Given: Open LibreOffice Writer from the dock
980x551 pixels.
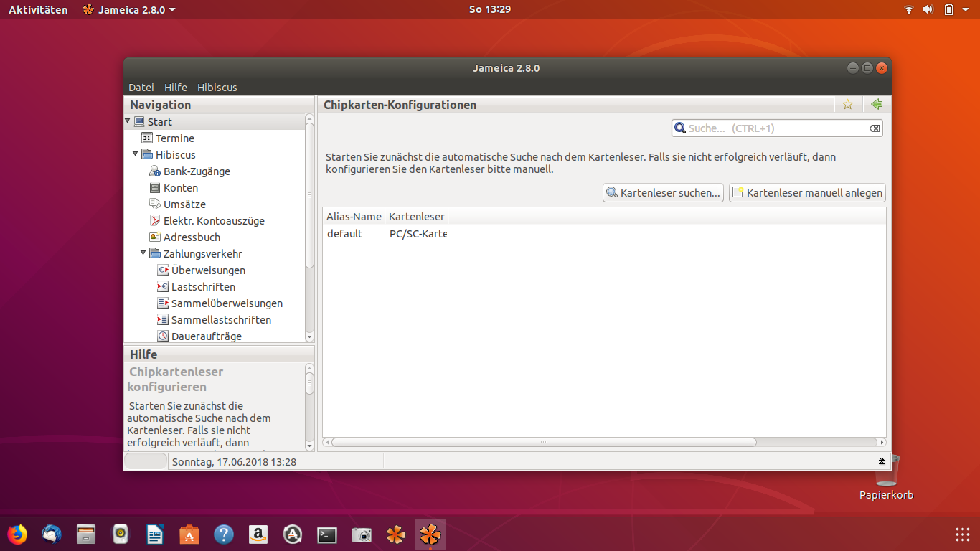Looking at the screenshot, I should 155,534.
